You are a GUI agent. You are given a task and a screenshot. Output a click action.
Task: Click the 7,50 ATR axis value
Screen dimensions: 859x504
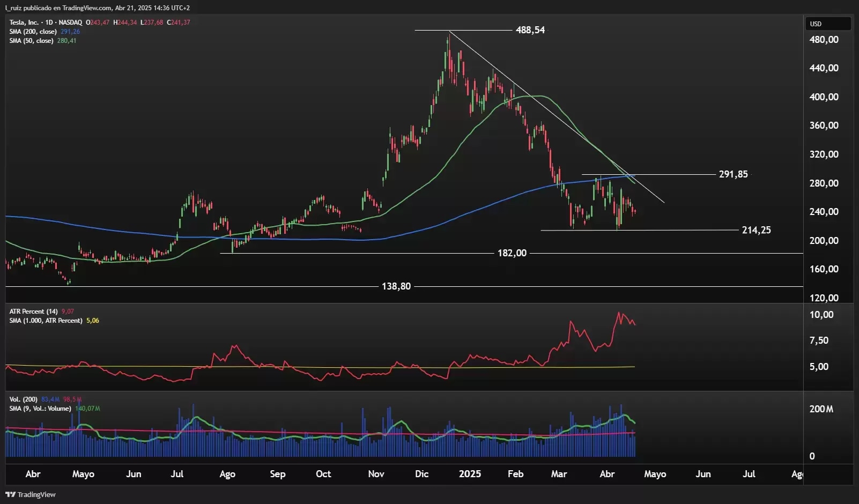(819, 340)
